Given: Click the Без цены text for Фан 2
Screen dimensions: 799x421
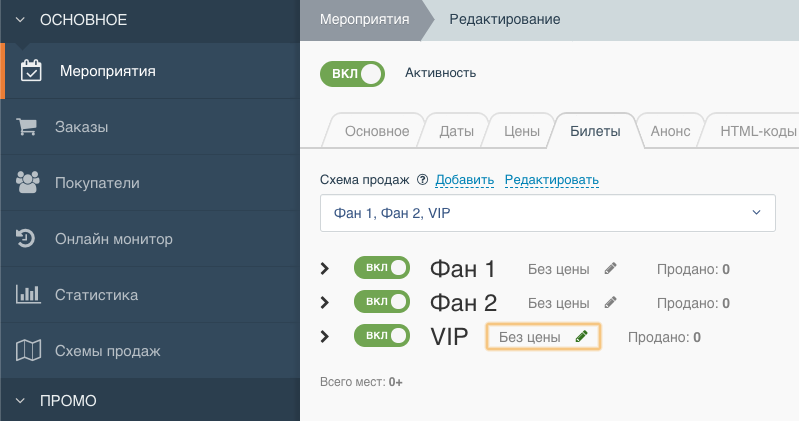Looking at the screenshot, I should pos(558,303).
